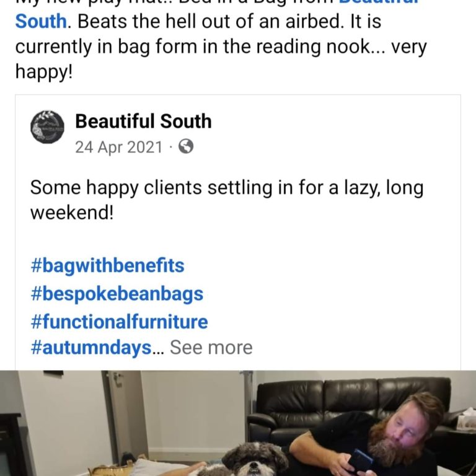Open the #bagwithbenefits hashtag
This screenshot has width=476, height=476.
pyautogui.click(x=107, y=266)
